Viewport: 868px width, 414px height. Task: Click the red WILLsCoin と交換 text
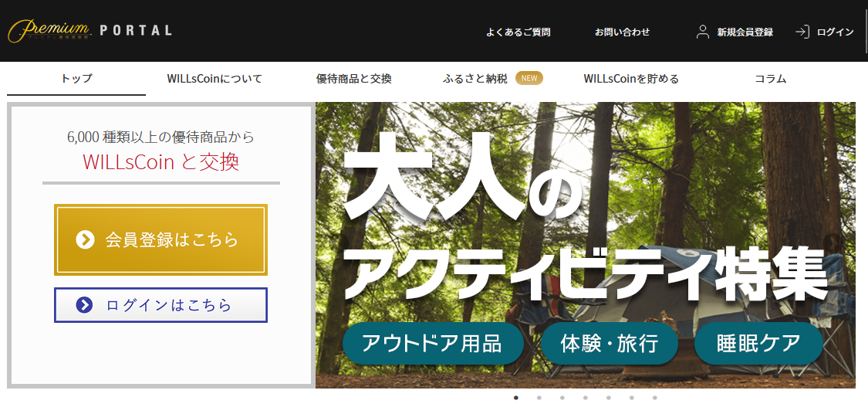161,161
